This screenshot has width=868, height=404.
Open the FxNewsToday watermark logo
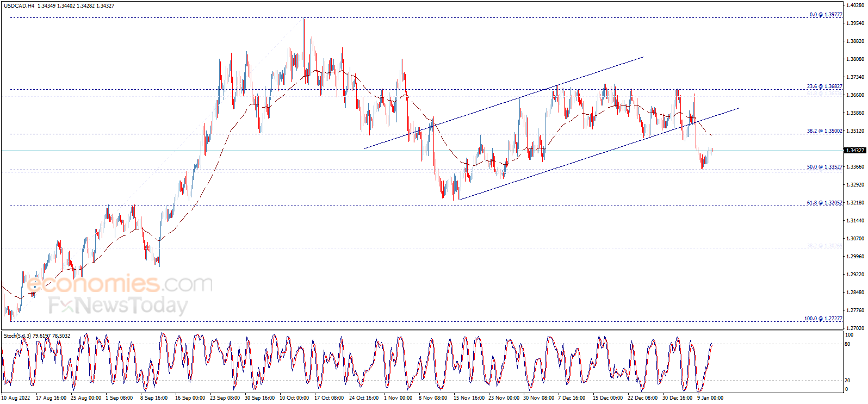pyautogui.click(x=118, y=306)
